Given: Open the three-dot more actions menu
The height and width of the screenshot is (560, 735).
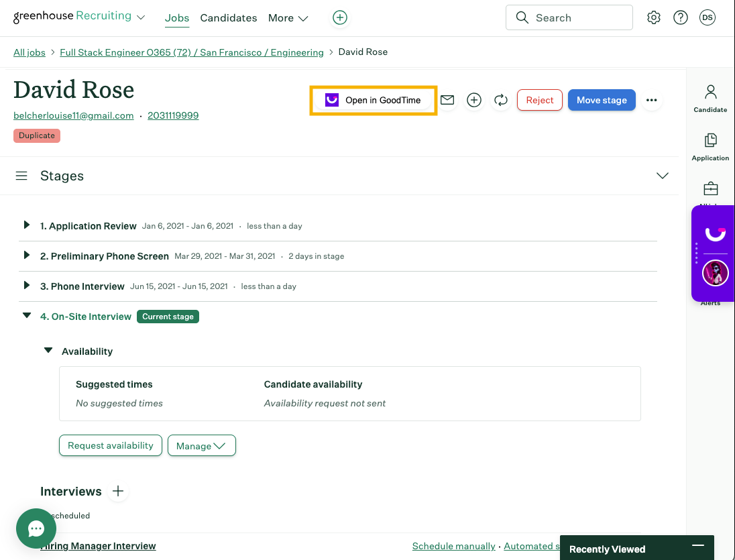Looking at the screenshot, I should pyautogui.click(x=652, y=100).
